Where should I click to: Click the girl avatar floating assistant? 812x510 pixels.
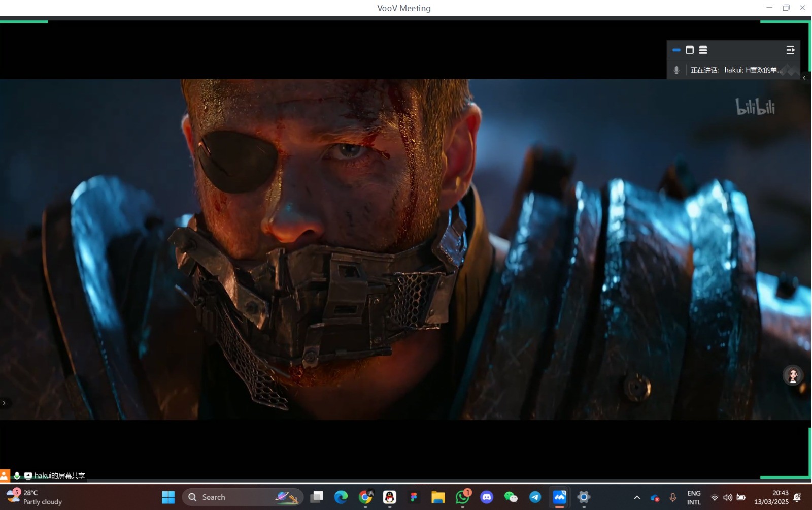(x=793, y=375)
